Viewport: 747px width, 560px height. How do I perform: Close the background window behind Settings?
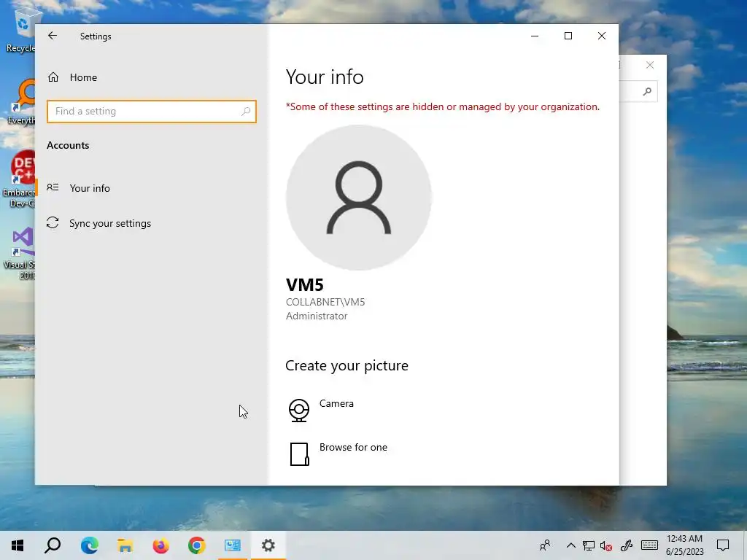pyautogui.click(x=650, y=65)
